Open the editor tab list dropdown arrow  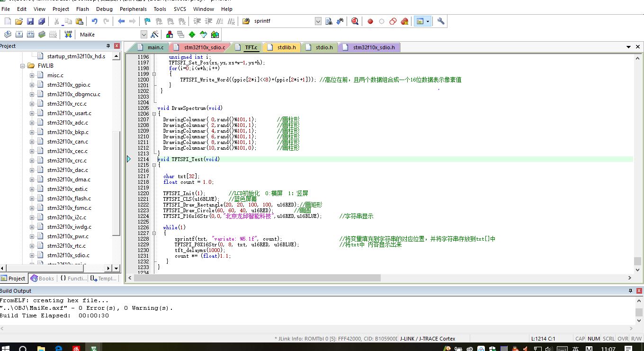click(629, 47)
